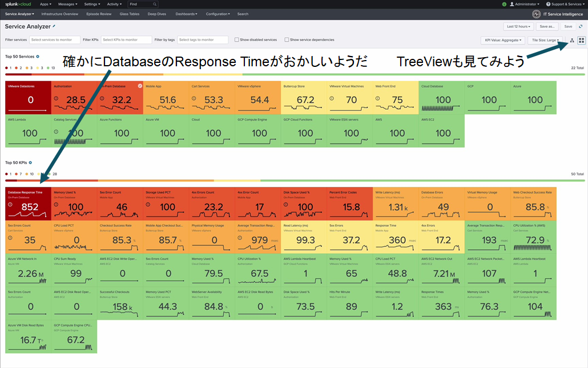Click the pencil icon beside Service Analyzer title
Image resolution: width=588 pixels, height=368 pixels.
click(x=54, y=26)
